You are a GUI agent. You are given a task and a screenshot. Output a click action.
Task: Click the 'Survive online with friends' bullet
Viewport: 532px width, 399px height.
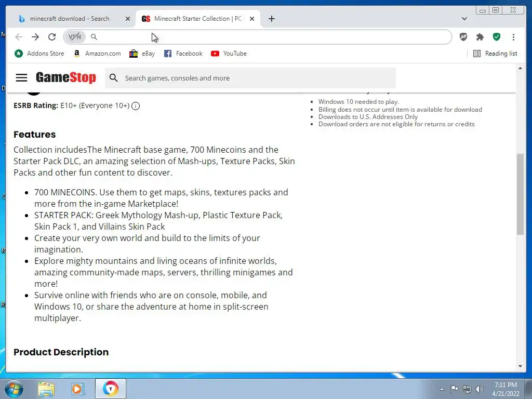click(x=151, y=307)
